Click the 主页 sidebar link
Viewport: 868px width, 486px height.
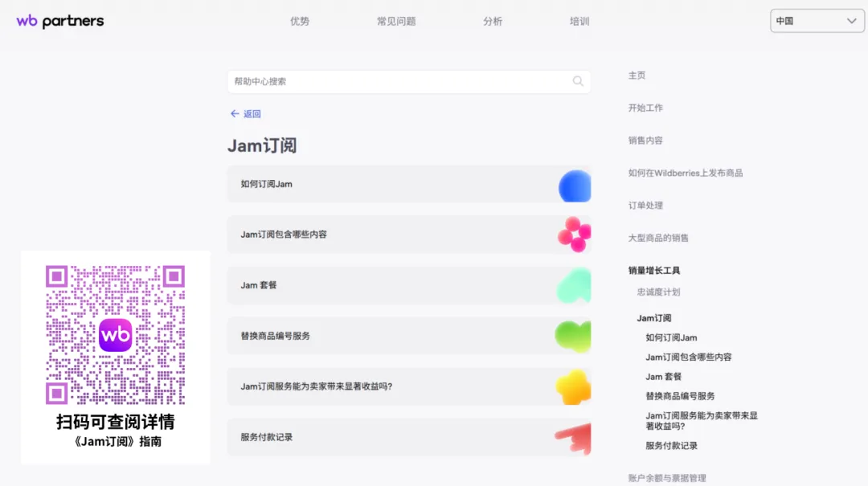637,75
